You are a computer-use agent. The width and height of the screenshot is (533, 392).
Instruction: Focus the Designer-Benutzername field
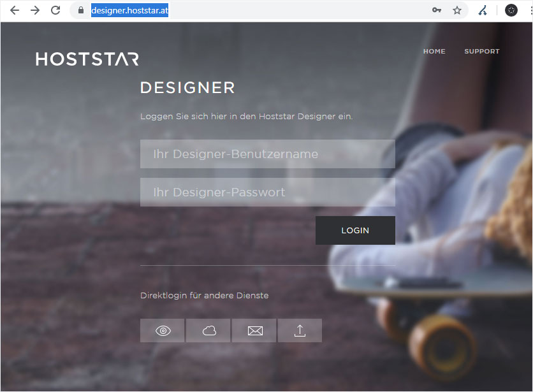click(268, 154)
